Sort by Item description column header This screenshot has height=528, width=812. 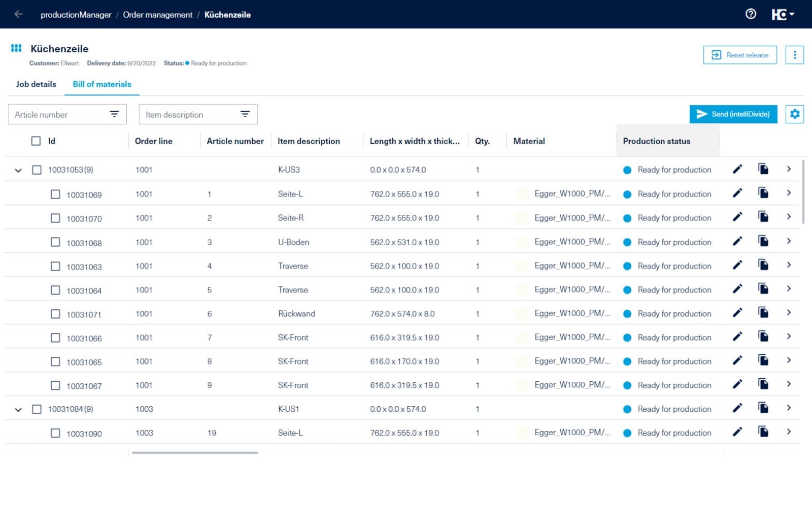(x=309, y=141)
